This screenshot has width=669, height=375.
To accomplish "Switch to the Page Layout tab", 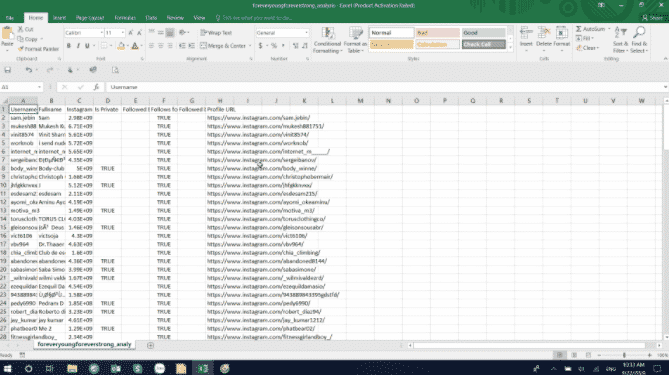I will 90,18.
